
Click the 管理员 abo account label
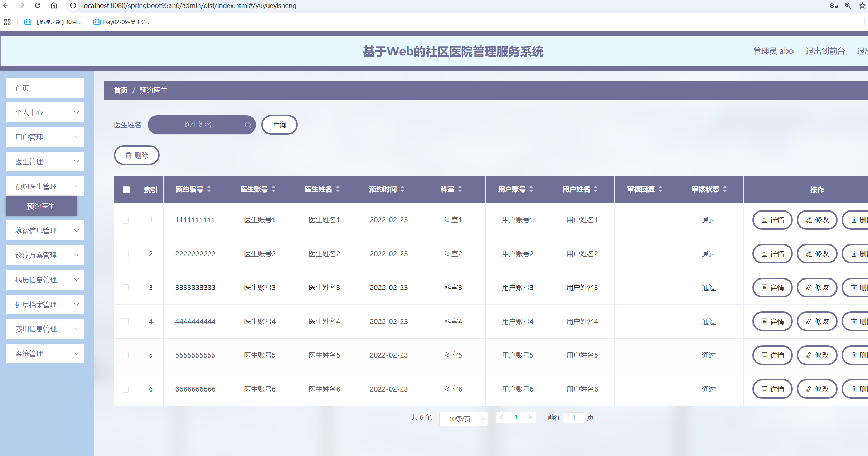click(773, 51)
